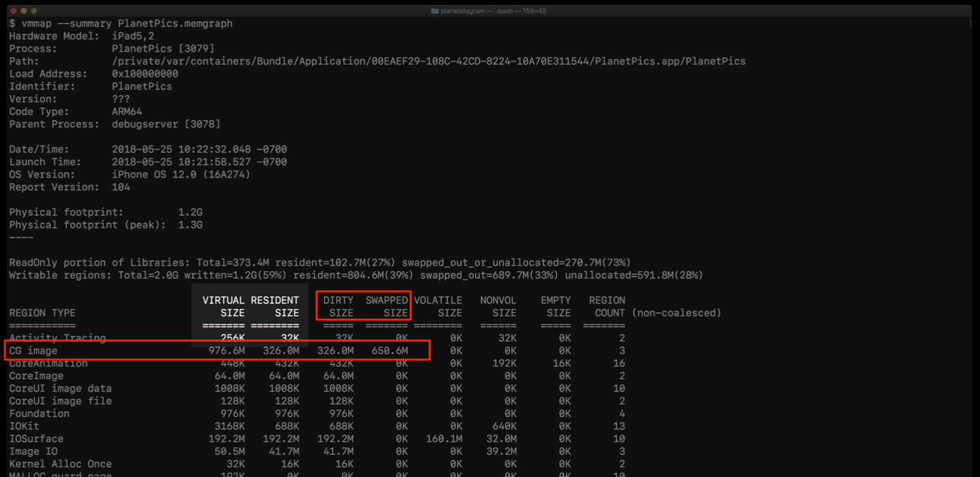Click the IOKit virtual size '3168K'
The width and height of the screenshot is (980, 477).
[x=229, y=427]
